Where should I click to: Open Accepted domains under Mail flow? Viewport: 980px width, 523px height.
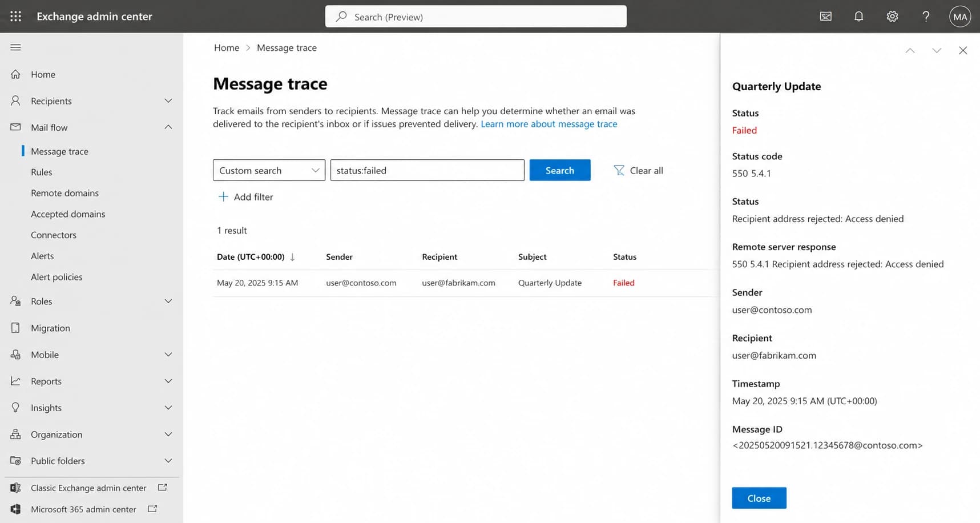[x=68, y=214]
